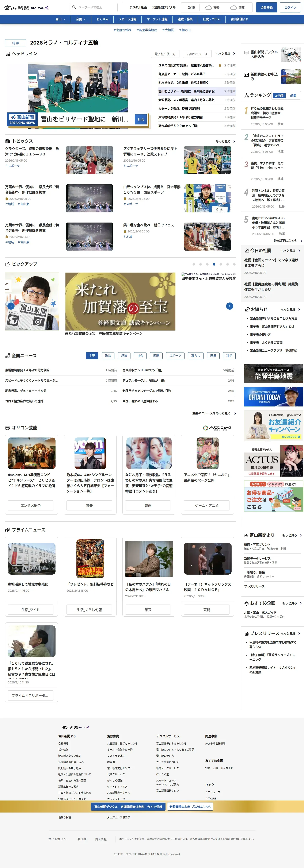
Task: Select the last pickup carousel dot
Action: (234, 265)
